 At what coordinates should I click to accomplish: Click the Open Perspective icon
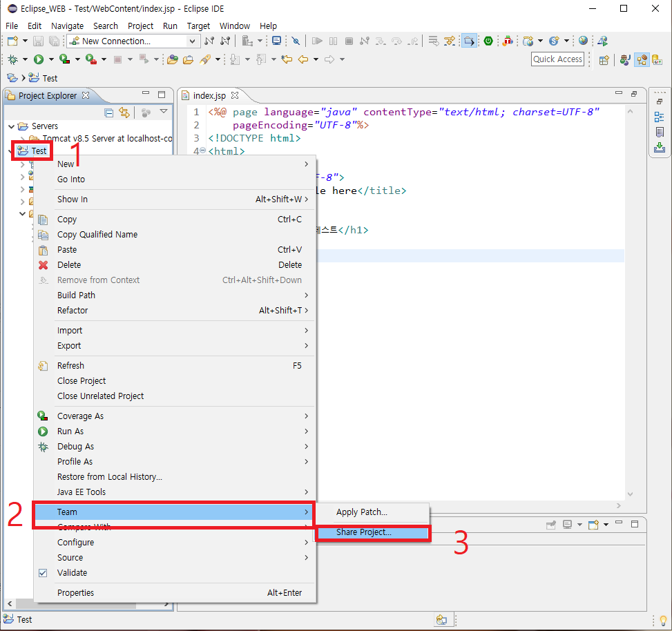pos(604,60)
